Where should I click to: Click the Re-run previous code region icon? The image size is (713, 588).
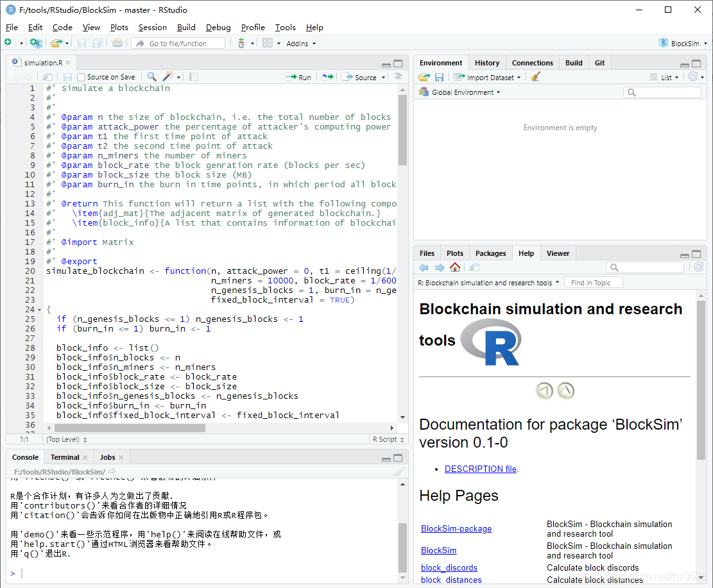pos(328,77)
